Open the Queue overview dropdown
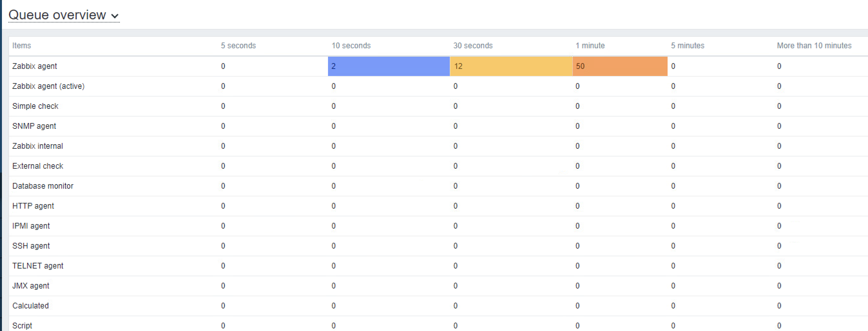 click(64, 15)
